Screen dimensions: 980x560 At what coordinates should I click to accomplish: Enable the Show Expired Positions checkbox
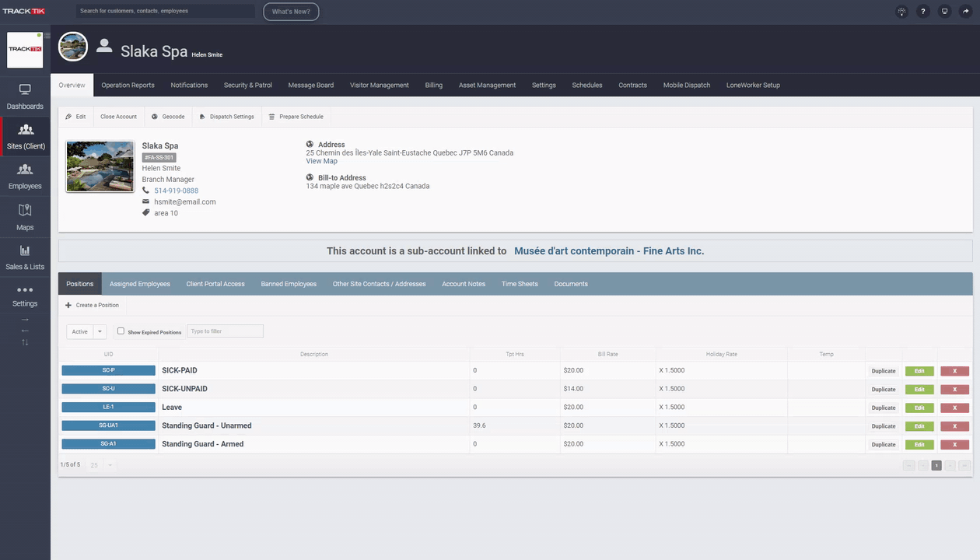tap(121, 331)
